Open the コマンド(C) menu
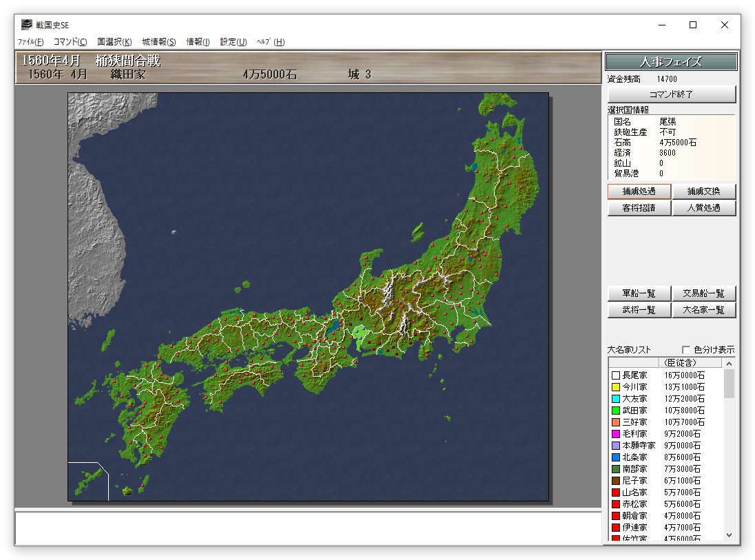This screenshot has width=755, height=560. pos(70,42)
